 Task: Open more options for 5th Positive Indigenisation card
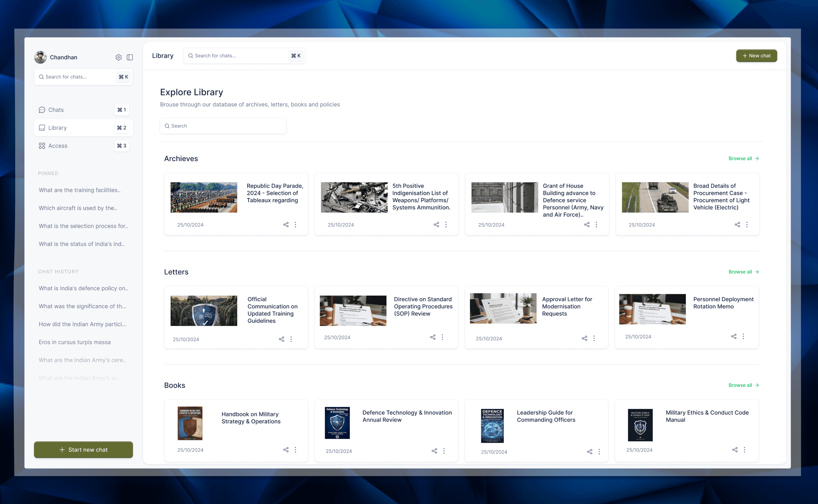pyautogui.click(x=446, y=225)
